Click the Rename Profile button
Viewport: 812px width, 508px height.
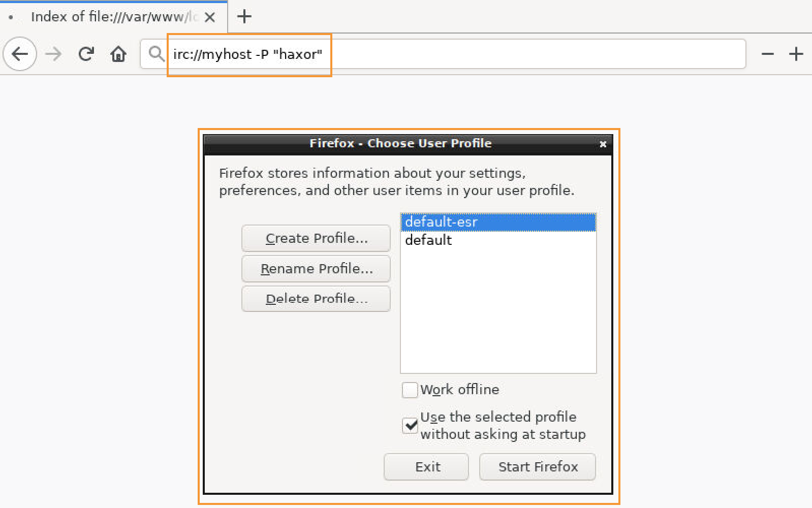pyautogui.click(x=316, y=269)
